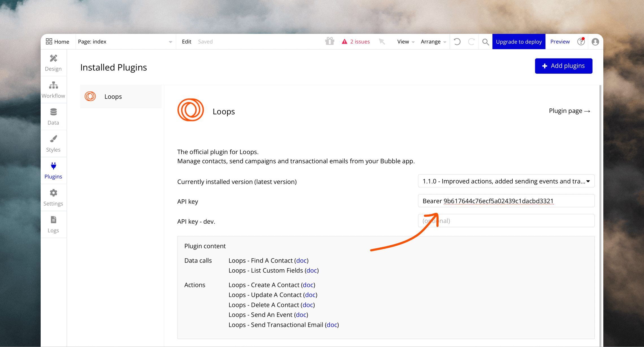644x347 pixels.
Task: Open the help question mark icon
Action: [x=581, y=42]
